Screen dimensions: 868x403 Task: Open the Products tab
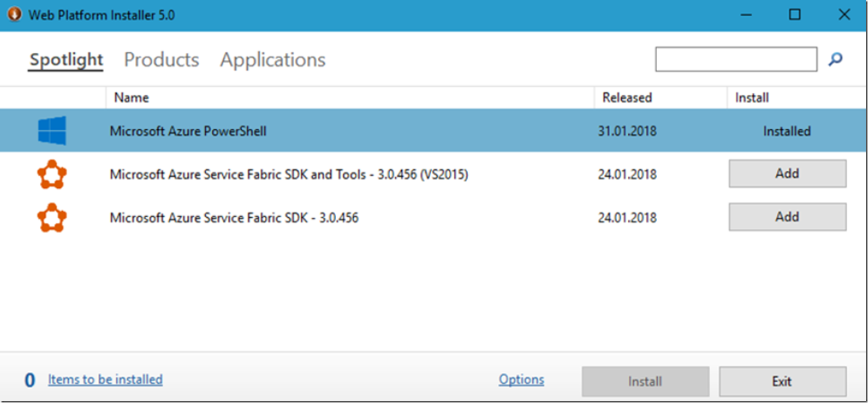pyautogui.click(x=161, y=60)
